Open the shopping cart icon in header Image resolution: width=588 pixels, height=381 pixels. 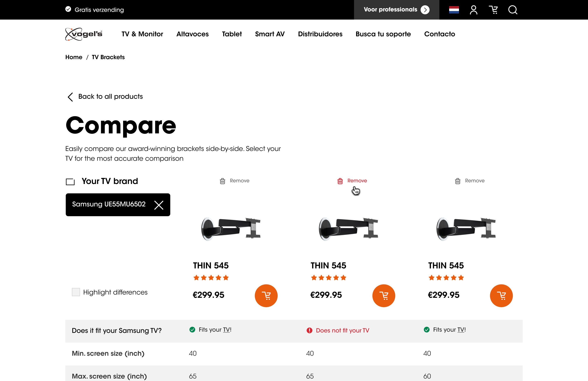click(x=493, y=10)
